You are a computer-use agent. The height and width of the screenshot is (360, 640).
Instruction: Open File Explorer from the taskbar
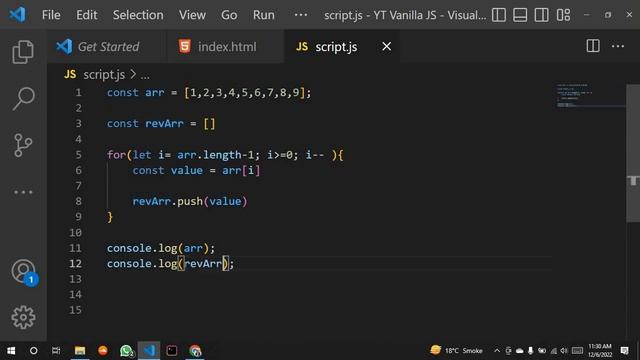click(80, 351)
